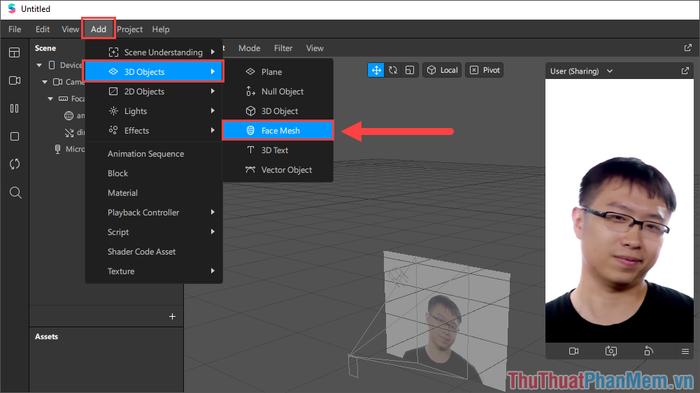Expand the Playback Controller submenu
The image size is (700, 393).
point(154,213)
